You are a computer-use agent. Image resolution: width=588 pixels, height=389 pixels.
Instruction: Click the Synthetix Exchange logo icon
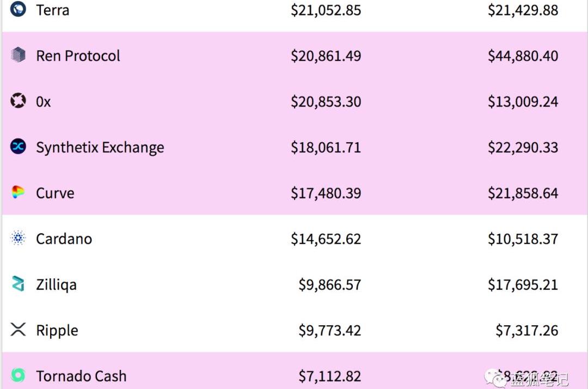[x=18, y=147]
